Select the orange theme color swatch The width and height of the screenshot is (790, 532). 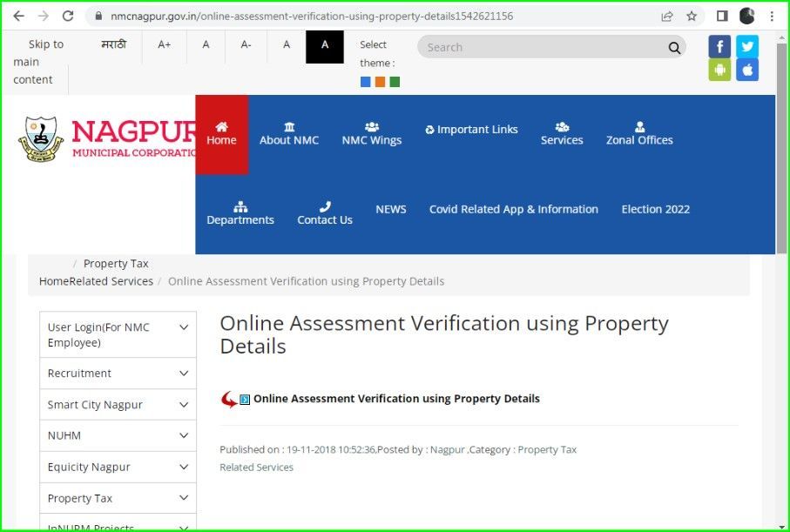(381, 82)
